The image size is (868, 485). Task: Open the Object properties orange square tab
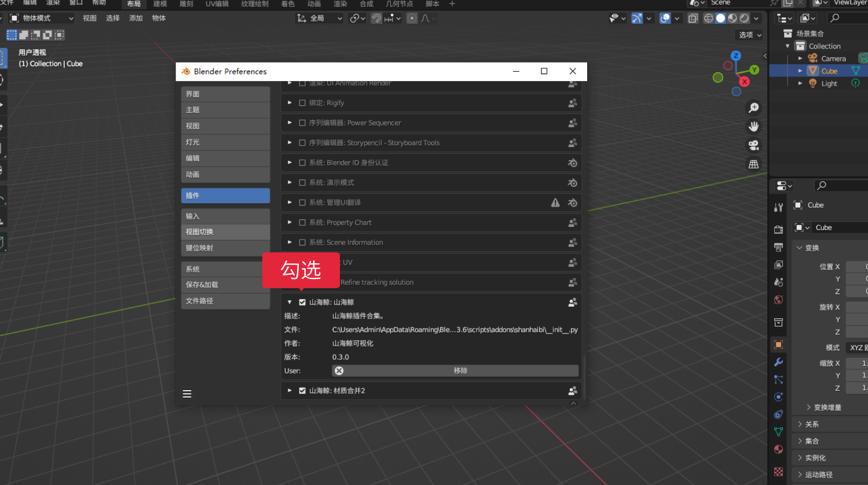778,345
